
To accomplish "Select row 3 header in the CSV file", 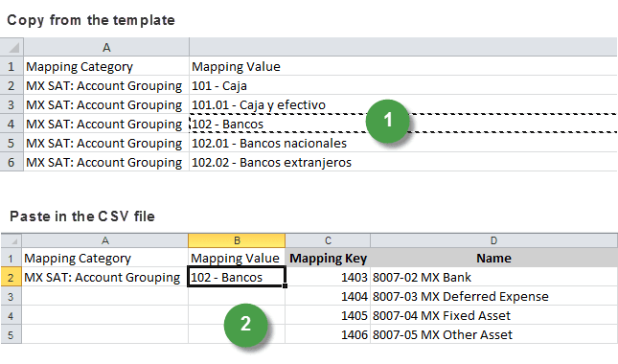I will pos(11,296).
